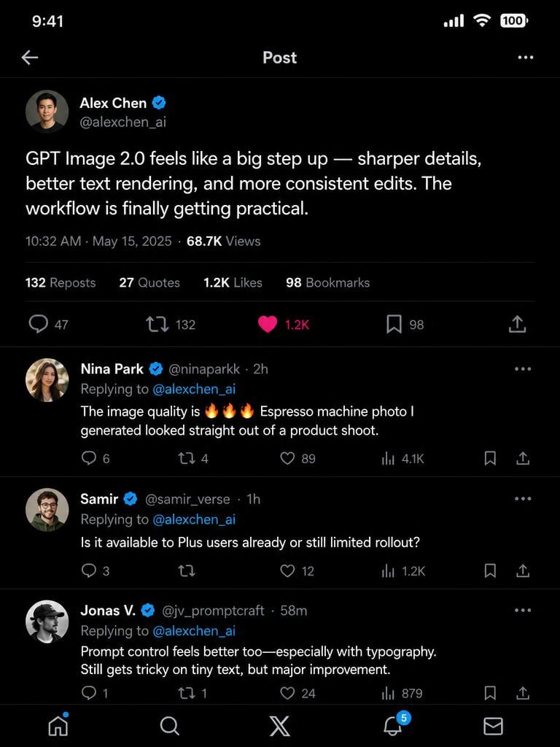Bookmark Samir's reply
The height and width of the screenshot is (747, 560).
[490, 570]
